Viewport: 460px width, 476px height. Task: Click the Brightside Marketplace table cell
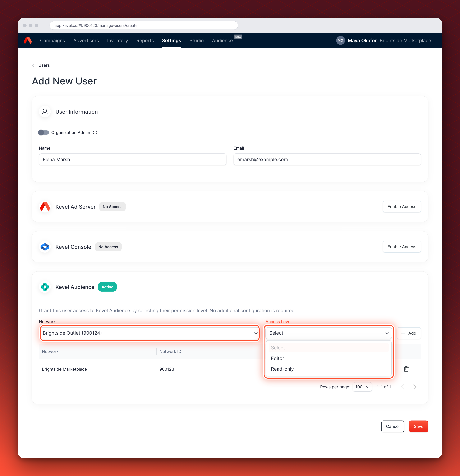pyautogui.click(x=64, y=369)
